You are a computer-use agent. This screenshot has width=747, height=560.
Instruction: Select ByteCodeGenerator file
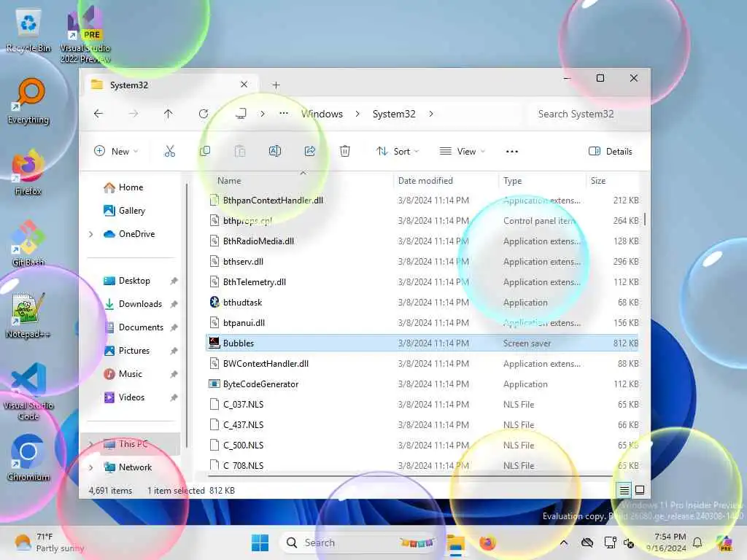tap(422, 384)
